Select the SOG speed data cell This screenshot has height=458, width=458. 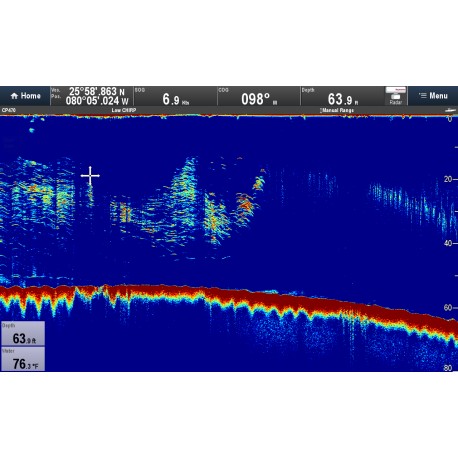pyautogui.click(x=175, y=96)
